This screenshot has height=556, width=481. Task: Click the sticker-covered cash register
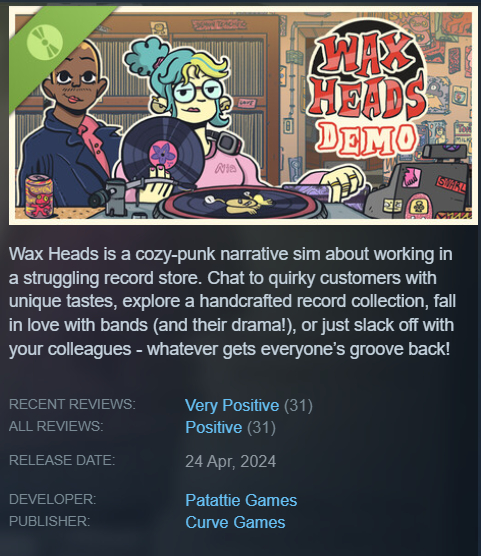pos(420,186)
